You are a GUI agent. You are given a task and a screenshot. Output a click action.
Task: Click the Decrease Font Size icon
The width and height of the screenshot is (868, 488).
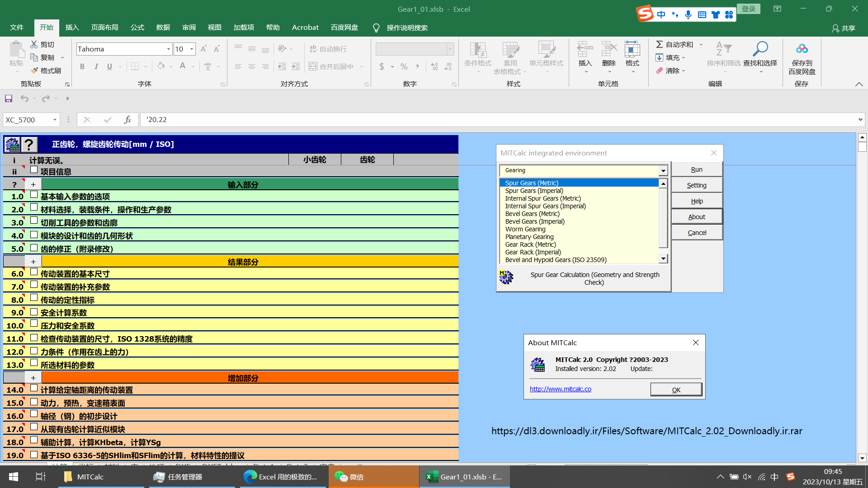[x=217, y=49]
